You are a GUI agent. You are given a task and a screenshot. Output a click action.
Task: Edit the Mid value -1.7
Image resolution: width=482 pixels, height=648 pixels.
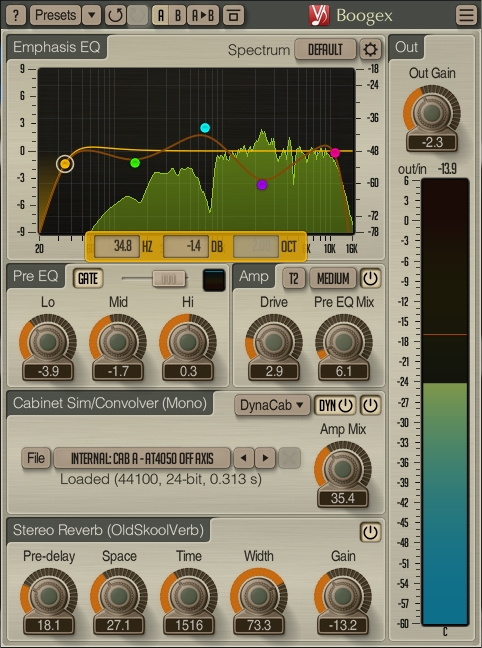[x=118, y=372]
